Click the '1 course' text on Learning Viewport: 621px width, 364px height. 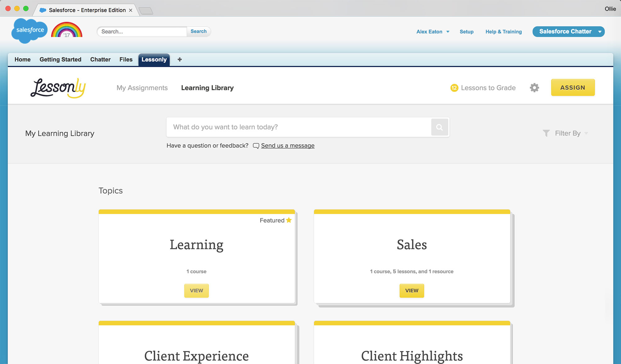coord(197,272)
